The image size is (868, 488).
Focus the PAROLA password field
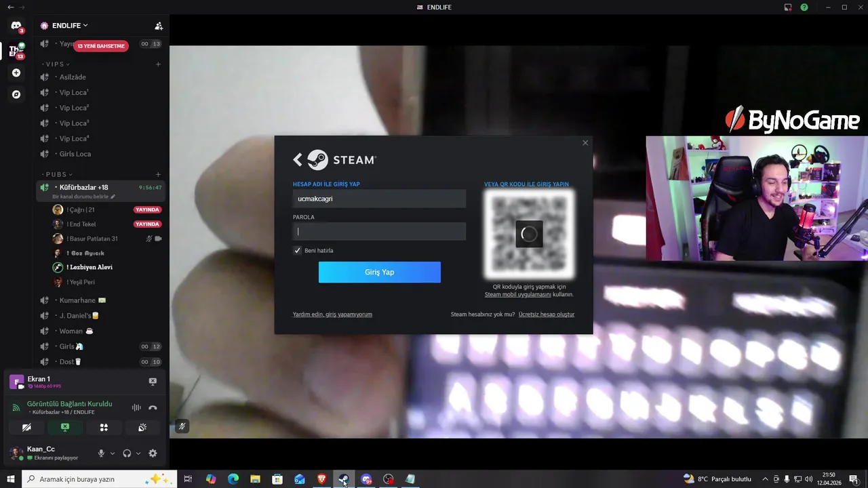(379, 231)
